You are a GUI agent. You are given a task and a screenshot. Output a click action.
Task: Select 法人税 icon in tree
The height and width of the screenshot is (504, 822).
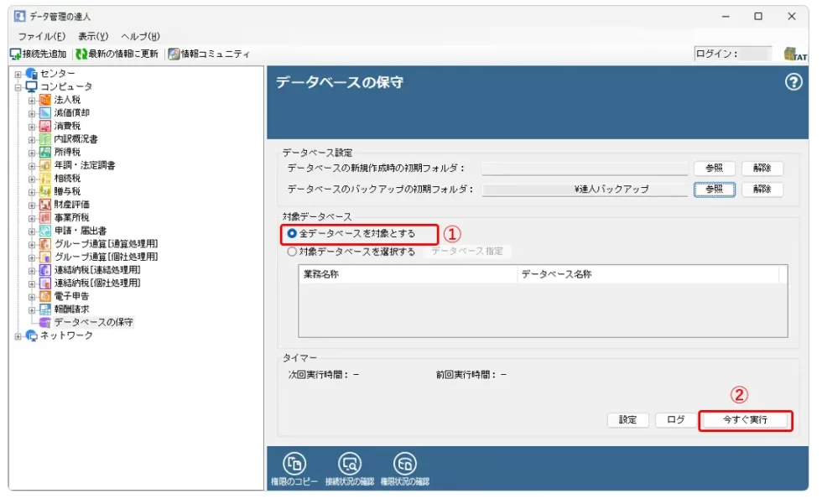coord(46,100)
